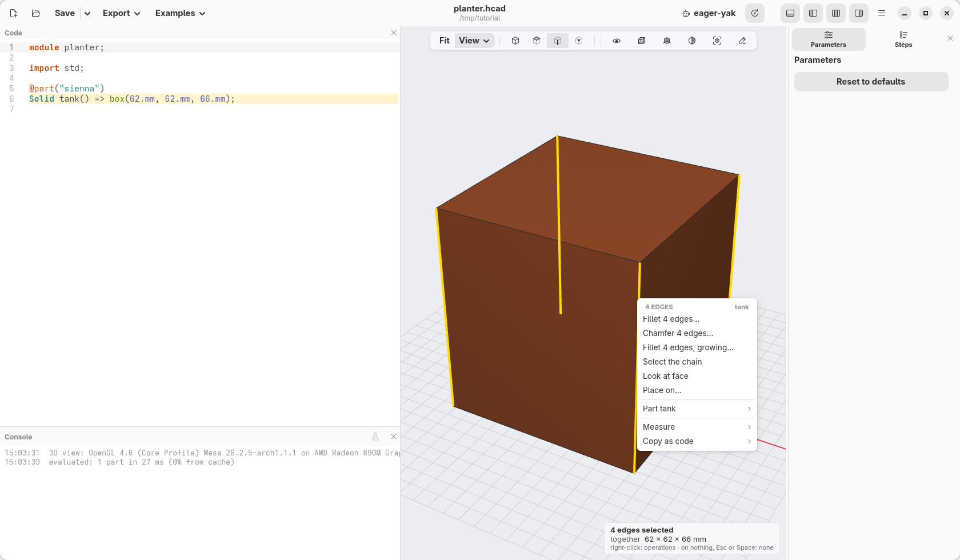
Task: Close the Console panel
Action: pyautogui.click(x=394, y=437)
